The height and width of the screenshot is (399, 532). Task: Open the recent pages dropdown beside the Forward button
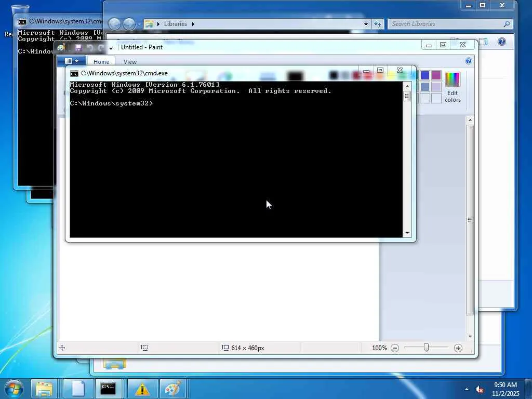139,24
